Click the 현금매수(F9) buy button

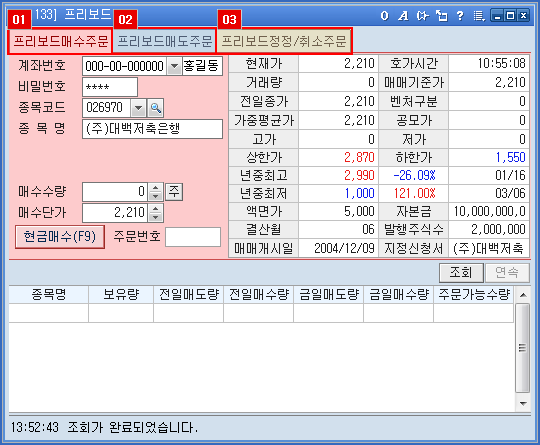[60, 237]
